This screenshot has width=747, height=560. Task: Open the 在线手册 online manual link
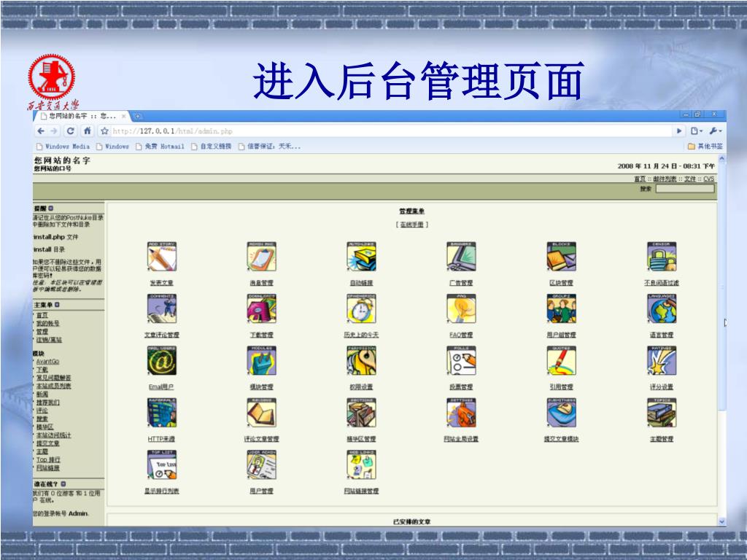(412, 225)
